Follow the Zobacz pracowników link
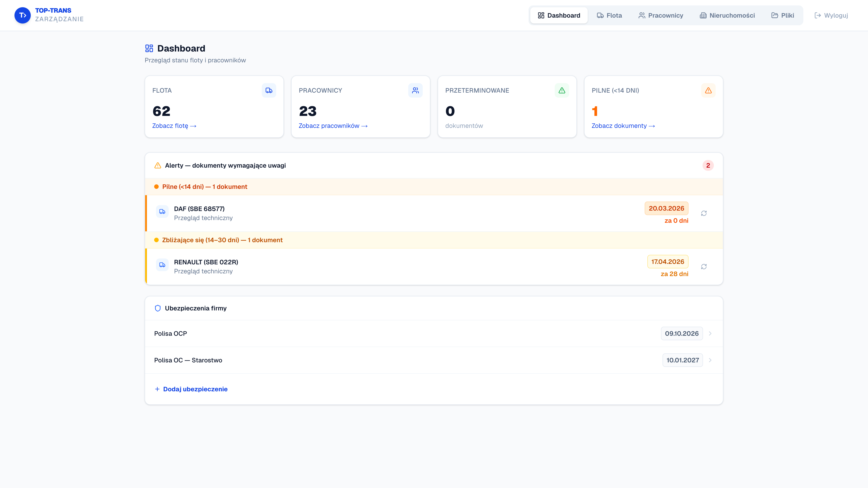 [333, 126]
